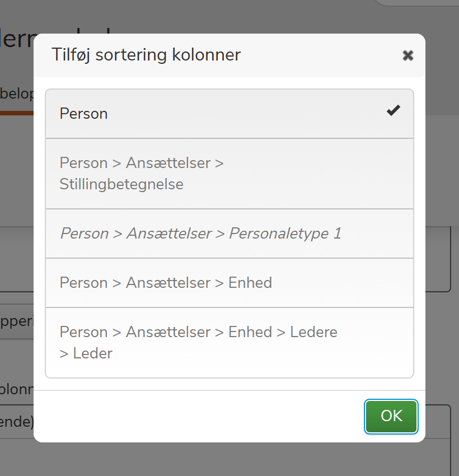Click the rounded search box at top right
The height and width of the screenshot is (476, 459).
tap(417, 3)
